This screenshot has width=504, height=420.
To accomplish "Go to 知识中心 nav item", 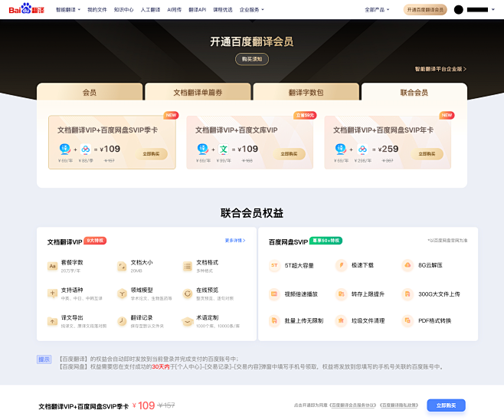I will [x=124, y=10].
